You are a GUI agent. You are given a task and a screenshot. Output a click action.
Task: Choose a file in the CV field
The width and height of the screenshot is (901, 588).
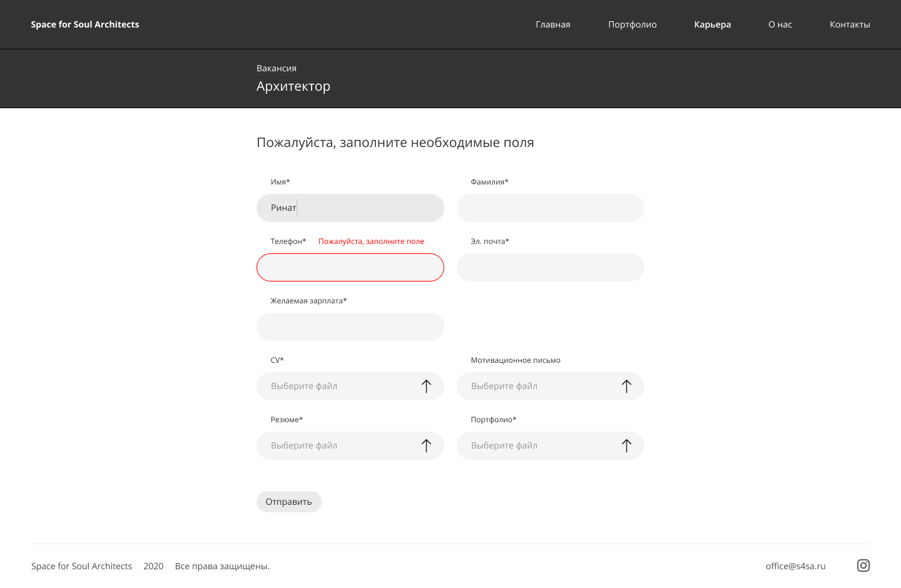click(350, 386)
